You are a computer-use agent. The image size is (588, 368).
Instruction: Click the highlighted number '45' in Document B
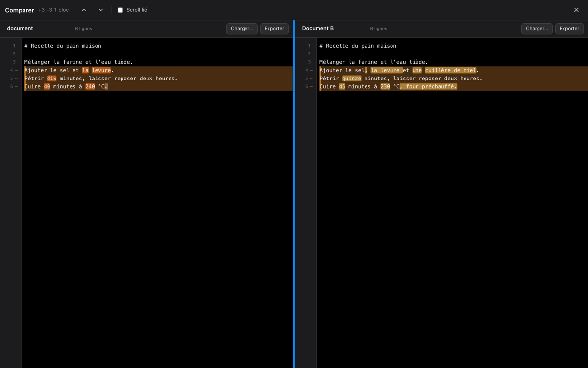[342, 86]
